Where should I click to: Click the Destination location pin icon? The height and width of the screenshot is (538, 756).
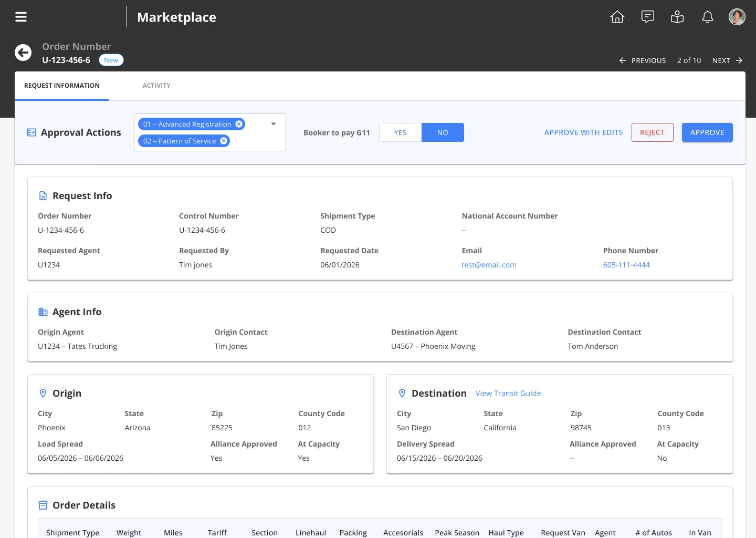(x=402, y=393)
